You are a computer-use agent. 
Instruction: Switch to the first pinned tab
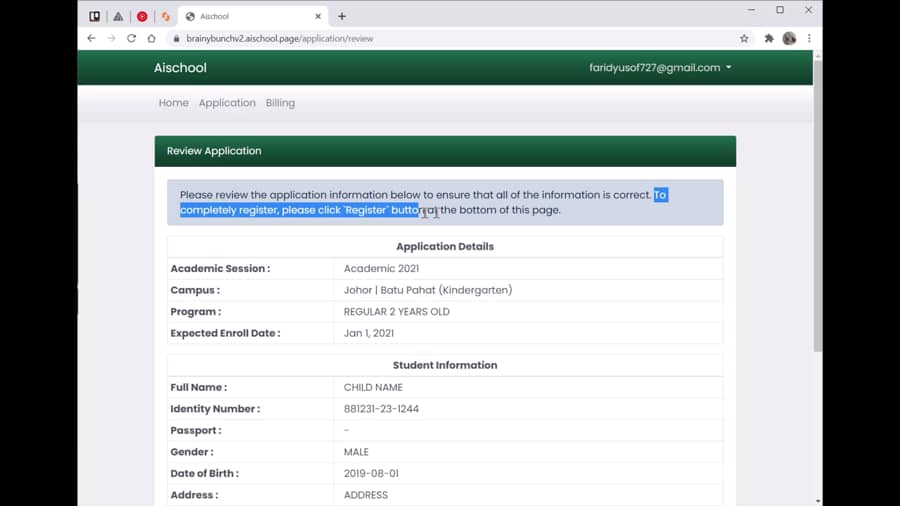[x=95, y=16]
